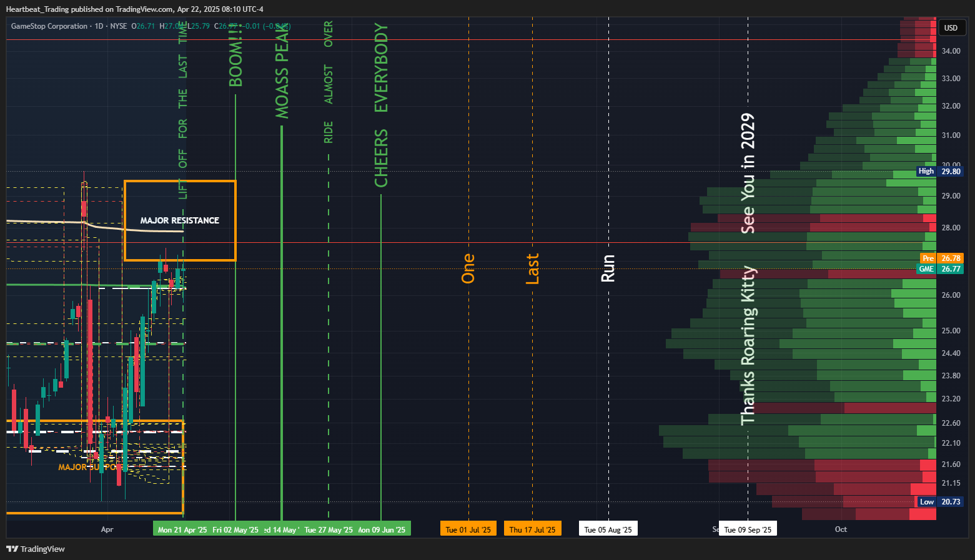Click the 31.00 price axis value

tap(951, 135)
